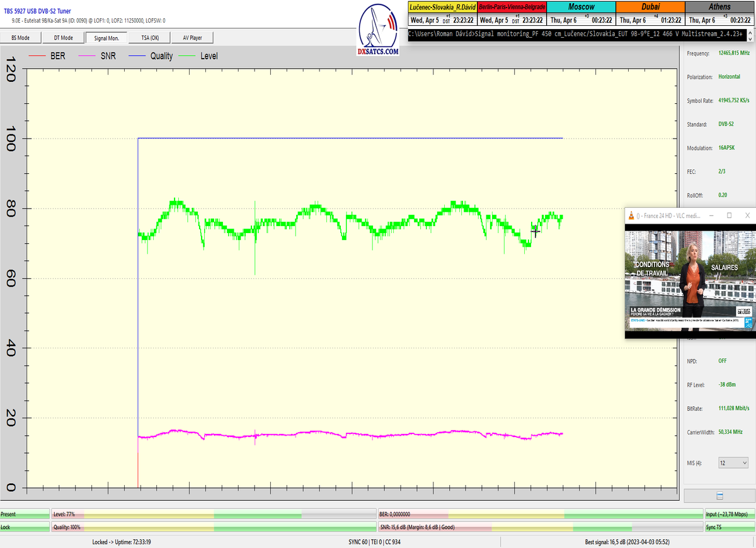Image resolution: width=756 pixels, height=548 pixels.
Task: Open the TSA (OK) tab
Action: [149, 38]
